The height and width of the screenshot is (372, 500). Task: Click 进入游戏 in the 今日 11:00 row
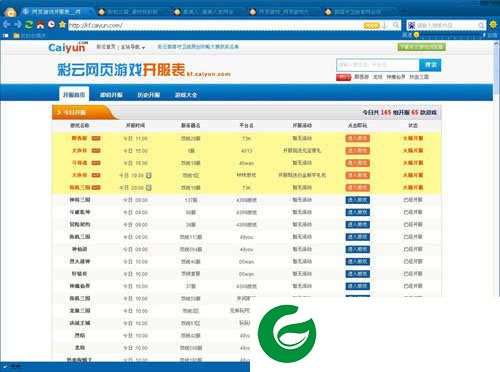click(358, 138)
